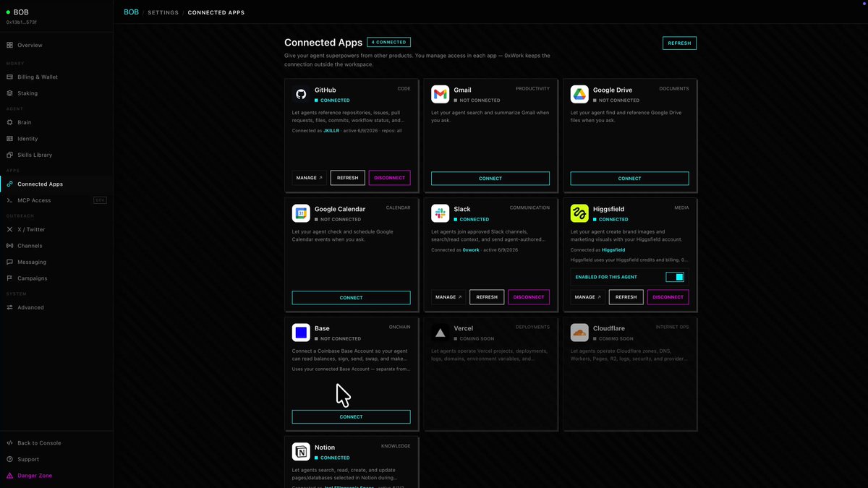868x488 pixels.
Task: Click the 4 Connected badge
Action: click(x=388, y=43)
